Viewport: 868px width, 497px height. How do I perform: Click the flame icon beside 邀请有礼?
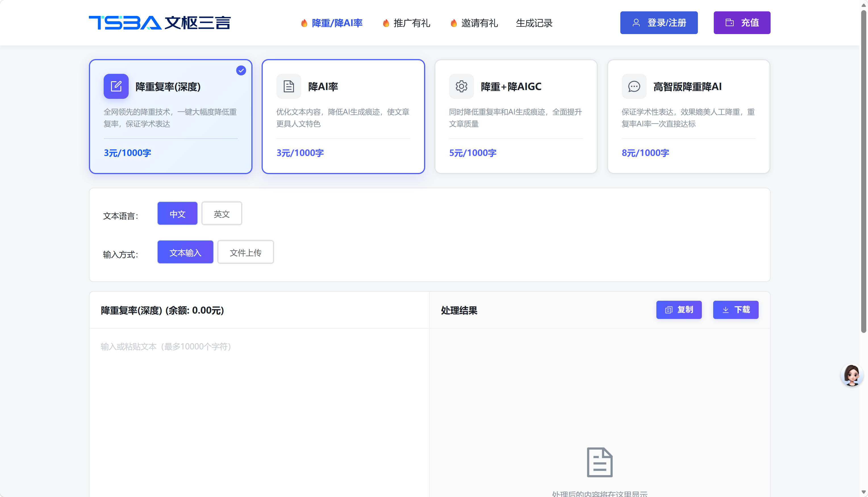[x=453, y=23]
